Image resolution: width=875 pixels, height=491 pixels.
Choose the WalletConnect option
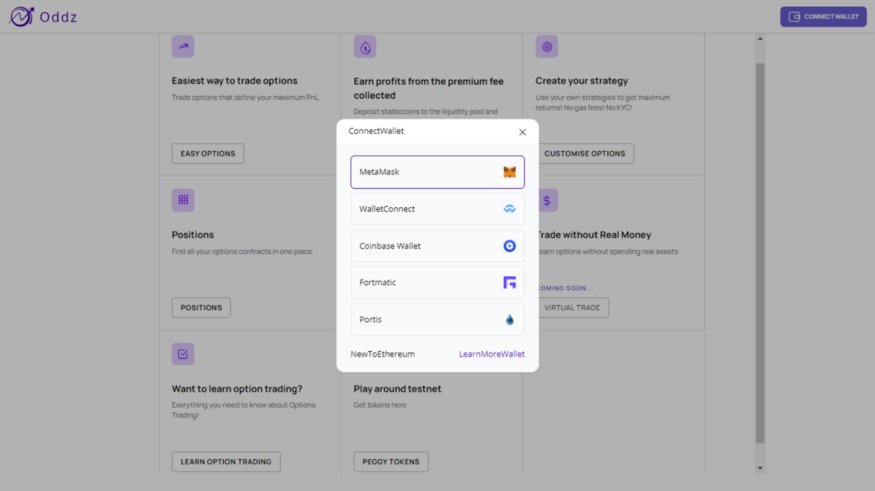[438, 209]
